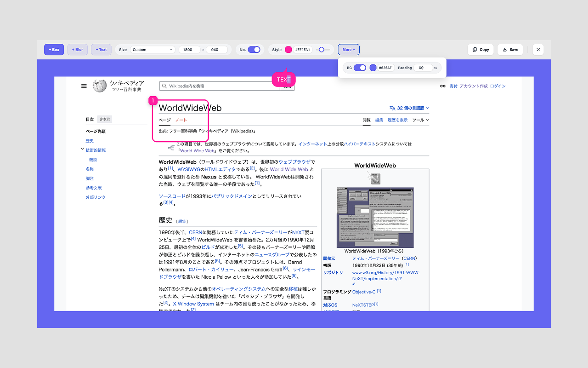Click the Wikipedia hamburger menu icon
Image resolution: width=588 pixels, height=368 pixels.
84,86
